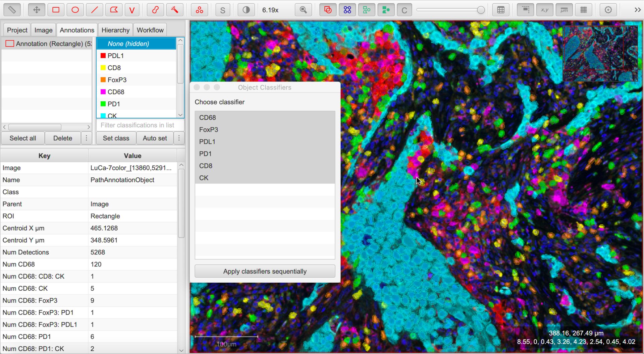This screenshot has width=644, height=354.
Task: Switch to the Annotations tab
Action: coord(77,30)
